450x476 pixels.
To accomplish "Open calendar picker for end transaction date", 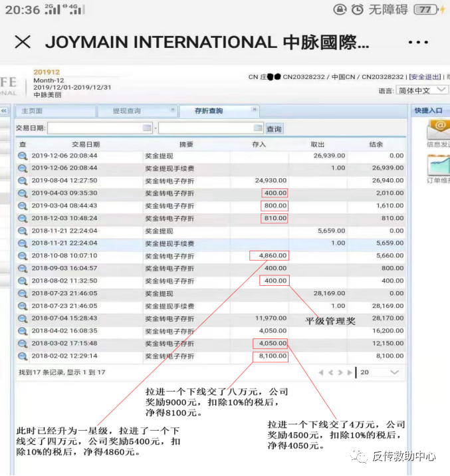I will pos(258,128).
